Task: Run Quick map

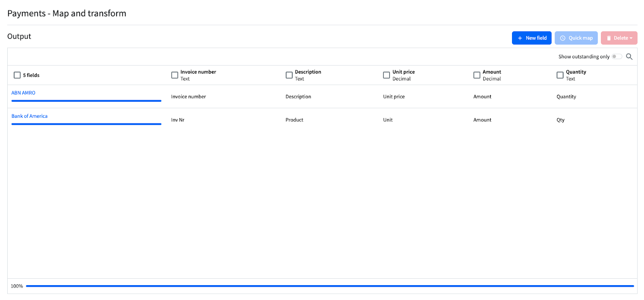Action: [576, 38]
